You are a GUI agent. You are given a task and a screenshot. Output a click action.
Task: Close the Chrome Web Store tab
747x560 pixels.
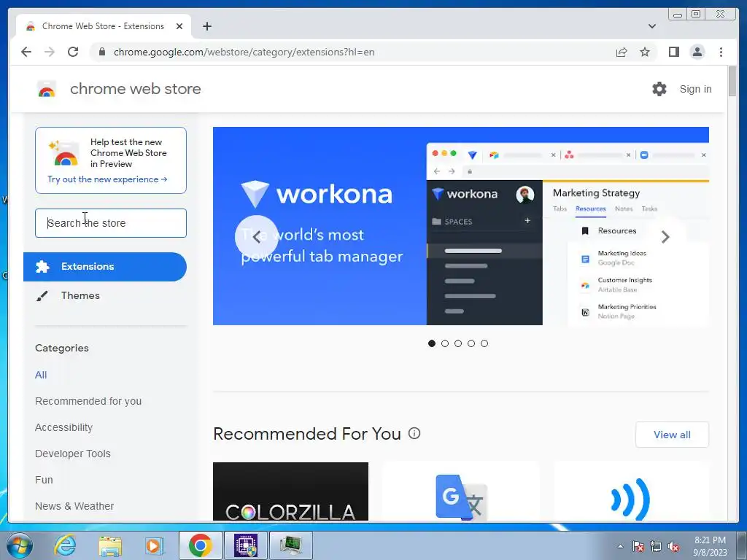(x=179, y=26)
